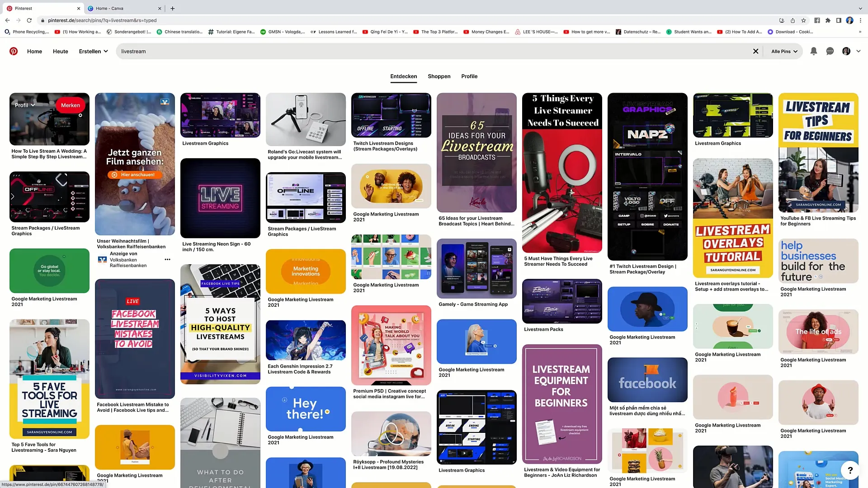Viewport: 868px width, 488px height.
Task: Open the Gamely Game Streaming App pin
Action: 476,268
